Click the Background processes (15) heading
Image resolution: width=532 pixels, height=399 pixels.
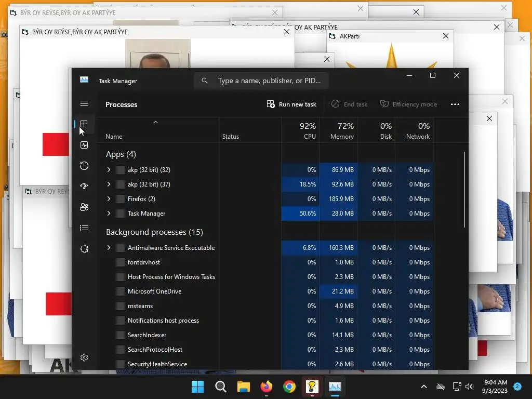click(x=154, y=232)
